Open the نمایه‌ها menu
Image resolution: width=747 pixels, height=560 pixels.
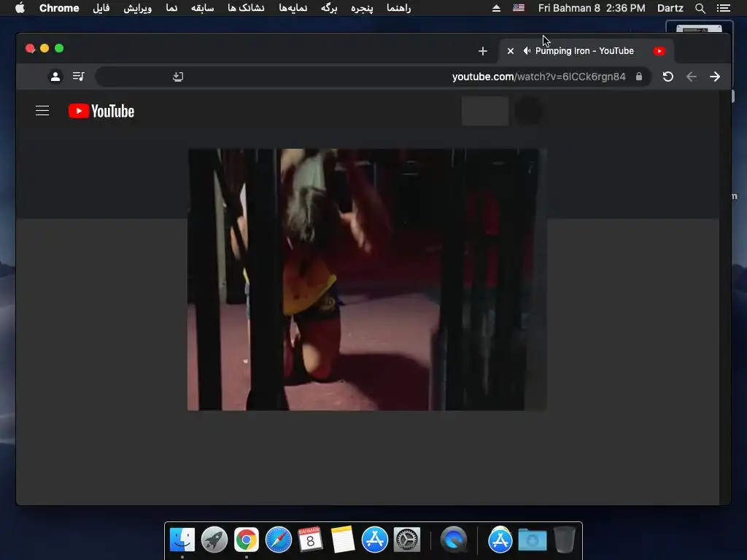pos(293,8)
